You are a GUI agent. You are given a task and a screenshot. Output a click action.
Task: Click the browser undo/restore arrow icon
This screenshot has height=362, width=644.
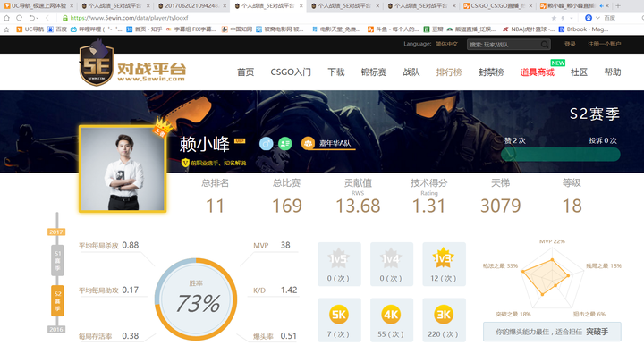click(32, 18)
